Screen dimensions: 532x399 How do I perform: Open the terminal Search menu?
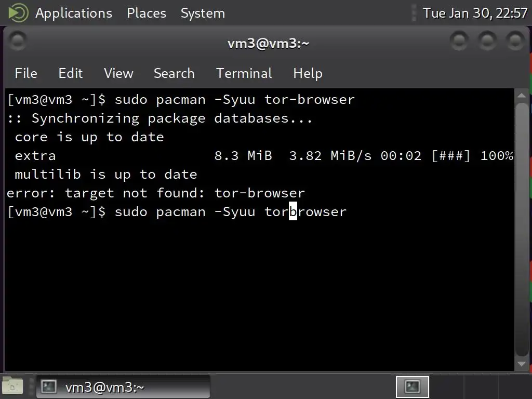click(x=174, y=73)
